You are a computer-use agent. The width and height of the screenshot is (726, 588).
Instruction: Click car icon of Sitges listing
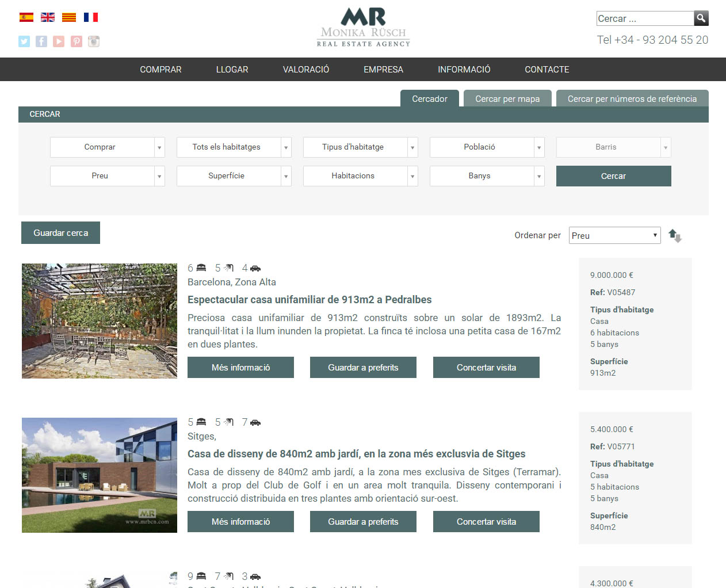255,422
